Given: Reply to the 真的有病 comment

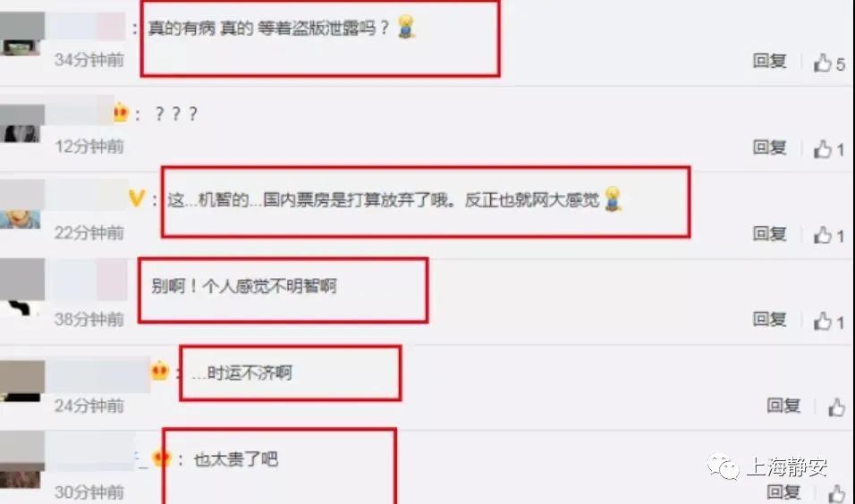Looking at the screenshot, I should [x=769, y=61].
